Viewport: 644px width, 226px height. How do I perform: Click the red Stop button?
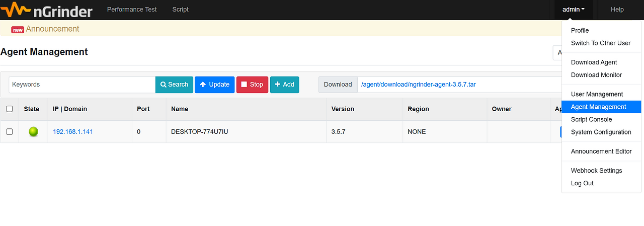click(252, 85)
